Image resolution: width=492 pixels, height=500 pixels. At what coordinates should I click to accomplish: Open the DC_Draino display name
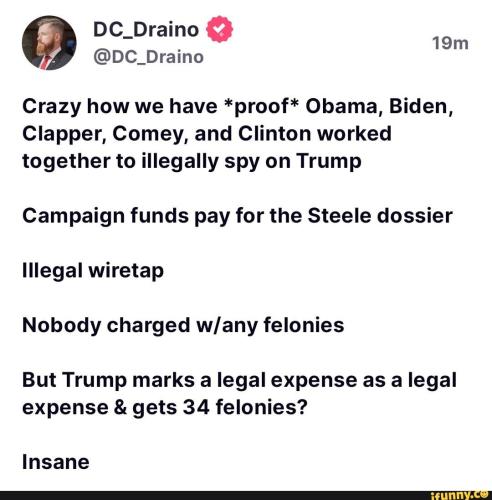pos(146,30)
